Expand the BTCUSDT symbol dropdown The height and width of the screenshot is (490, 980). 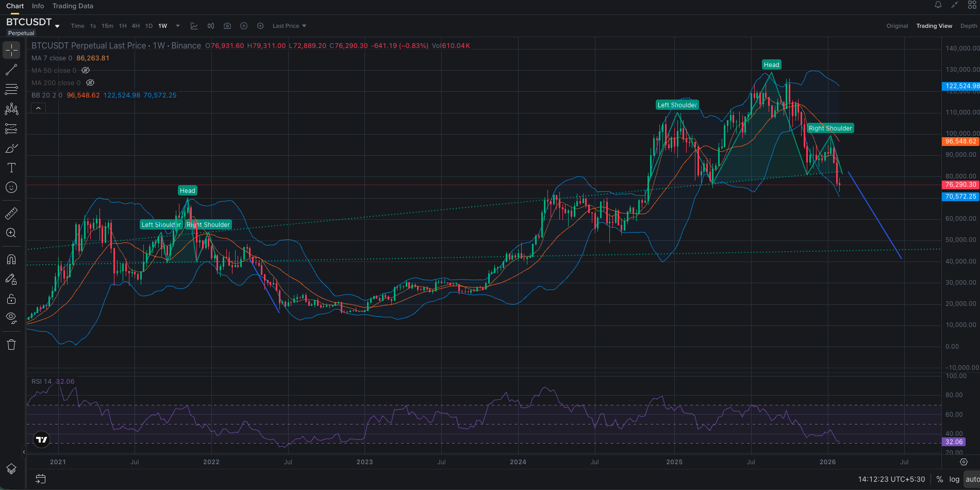(57, 26)
